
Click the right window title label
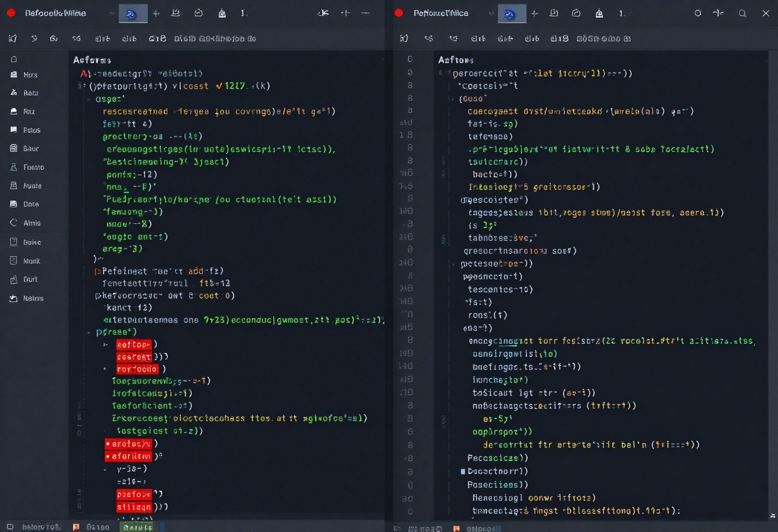coord(441,13)
